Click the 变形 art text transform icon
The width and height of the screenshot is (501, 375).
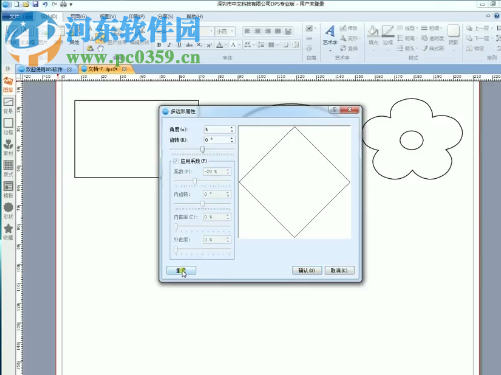tap(349, 38)
